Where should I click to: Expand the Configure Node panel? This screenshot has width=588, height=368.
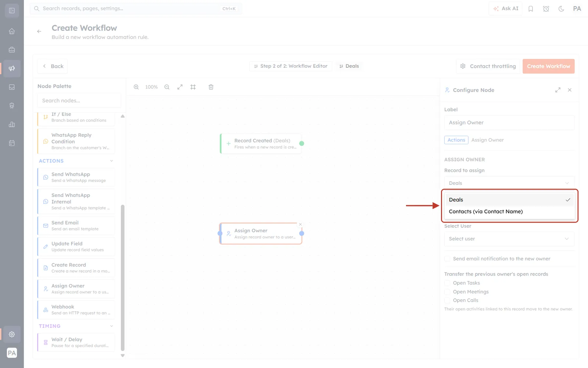pyautogui.click(x=558, y=90)
